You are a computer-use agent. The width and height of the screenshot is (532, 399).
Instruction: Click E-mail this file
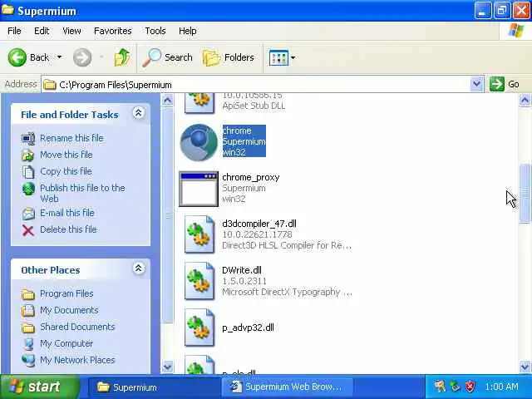66,213
